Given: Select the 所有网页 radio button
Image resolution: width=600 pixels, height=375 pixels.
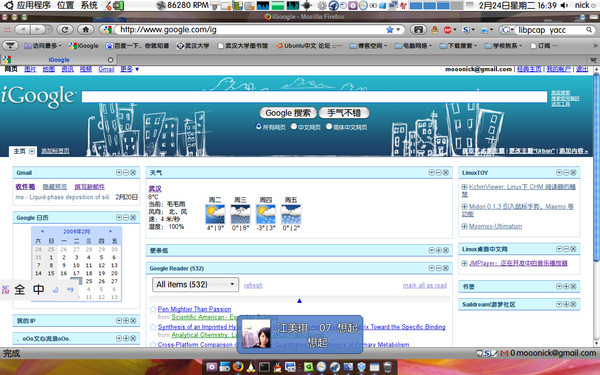Looking at the screenshot, I should point(259,126).
